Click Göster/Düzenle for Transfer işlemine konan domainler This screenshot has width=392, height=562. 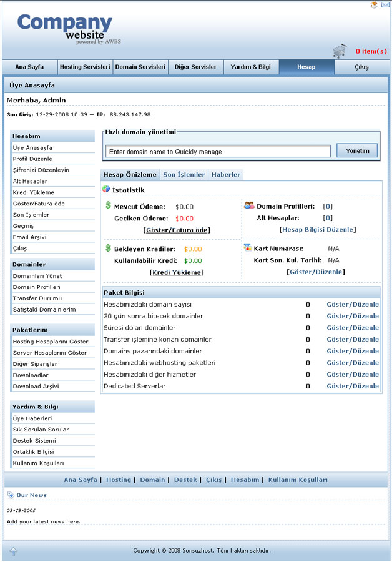coord(353,340)
